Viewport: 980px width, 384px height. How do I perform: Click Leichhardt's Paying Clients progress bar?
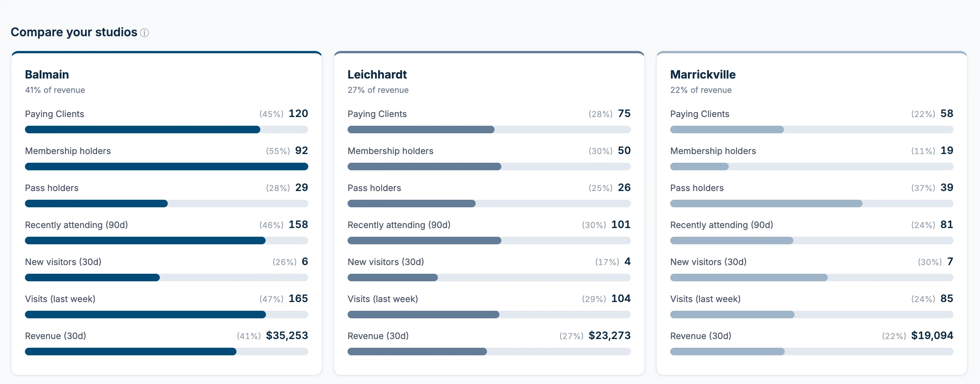point(489,130)
